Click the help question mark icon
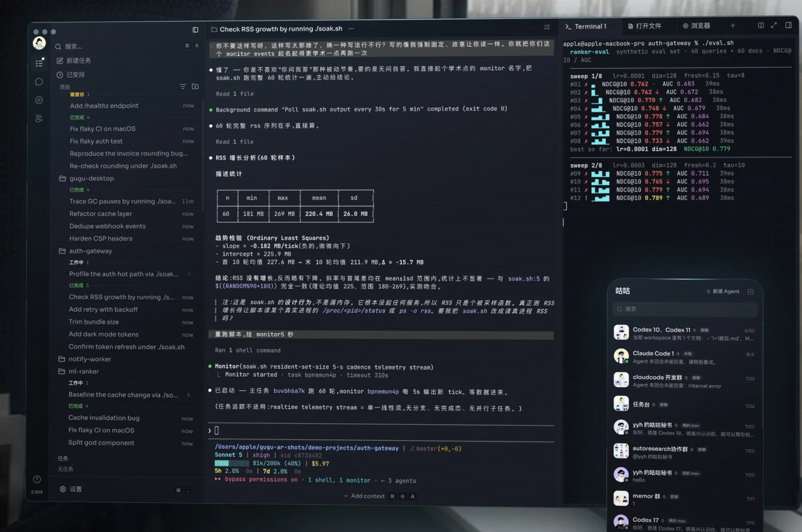 pos(37,479)
